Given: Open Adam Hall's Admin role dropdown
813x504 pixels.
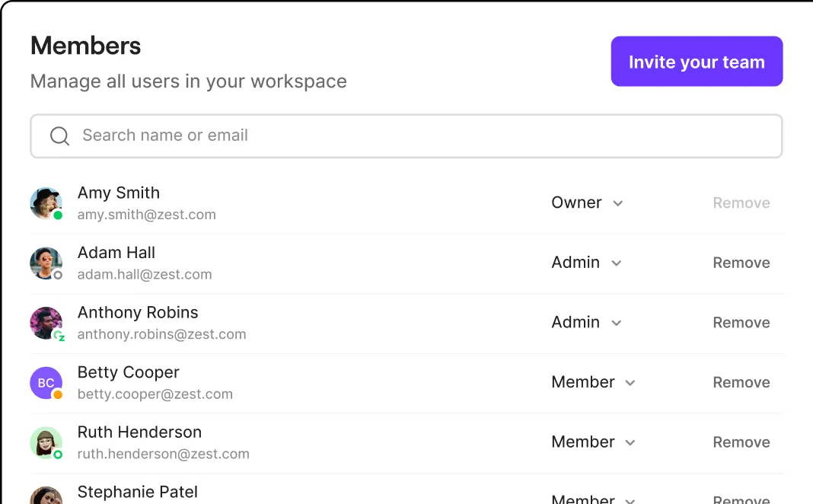Looking at the screenshot, I should (586, 263).
